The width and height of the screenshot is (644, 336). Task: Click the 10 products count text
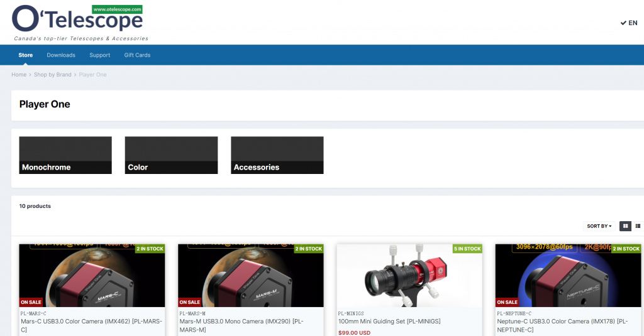coord(35,206)
